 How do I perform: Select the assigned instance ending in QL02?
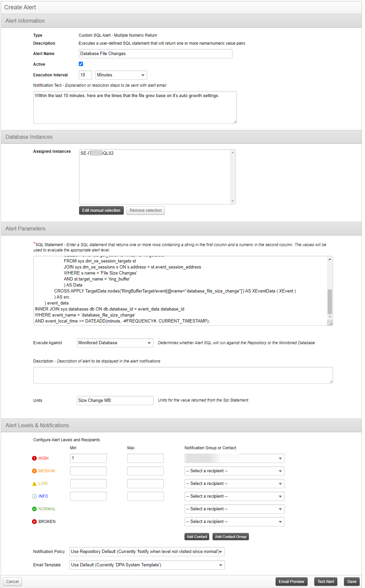pos(97,153)
